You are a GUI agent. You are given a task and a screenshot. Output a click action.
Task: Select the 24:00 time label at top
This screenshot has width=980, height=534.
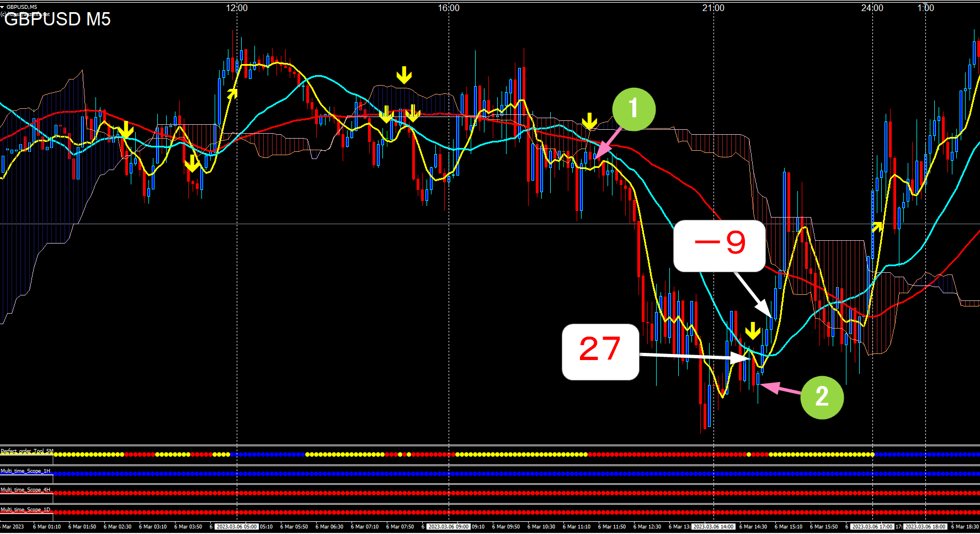(872, 8)
